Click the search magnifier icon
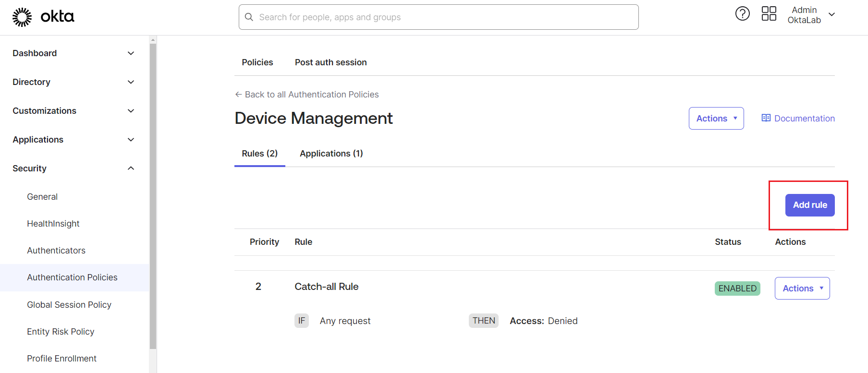Screen dimensions: 868x373 tap(249, 17)
